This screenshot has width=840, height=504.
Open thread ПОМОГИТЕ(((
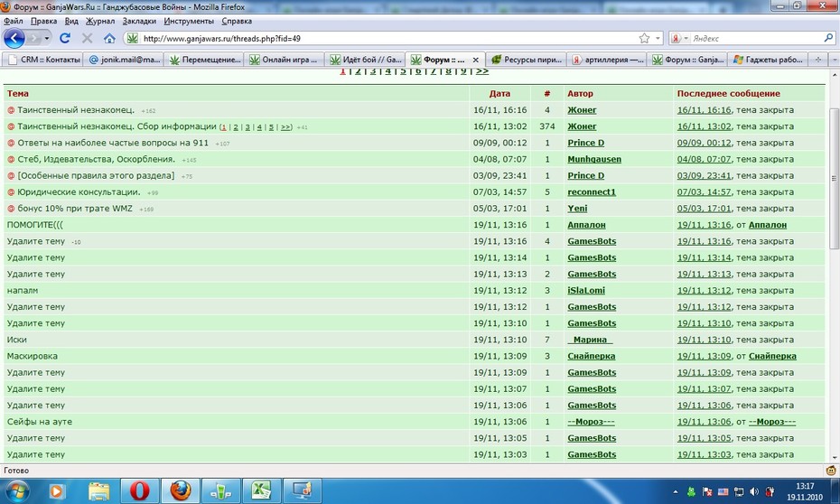pyautogui.click(x=35, y=225)
